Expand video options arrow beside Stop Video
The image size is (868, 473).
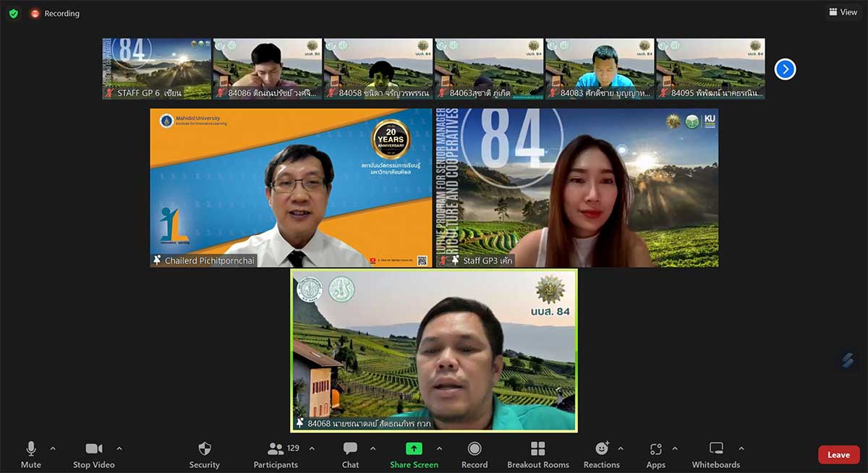pyautogui.click(x=119, y=448)
